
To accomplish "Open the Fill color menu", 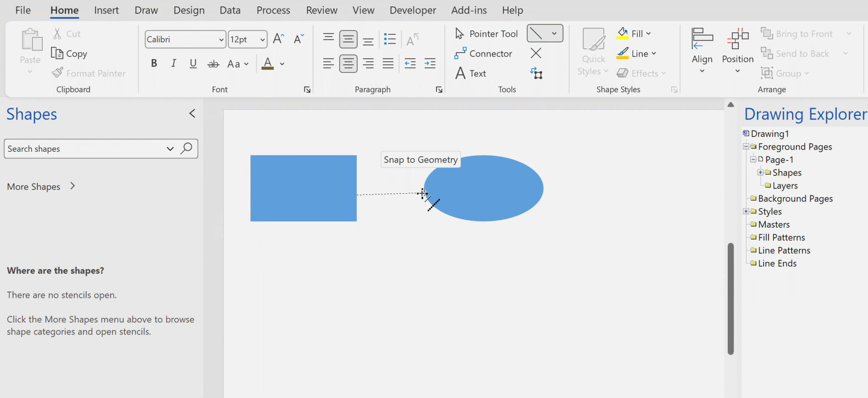I will (x=634, y=33).
